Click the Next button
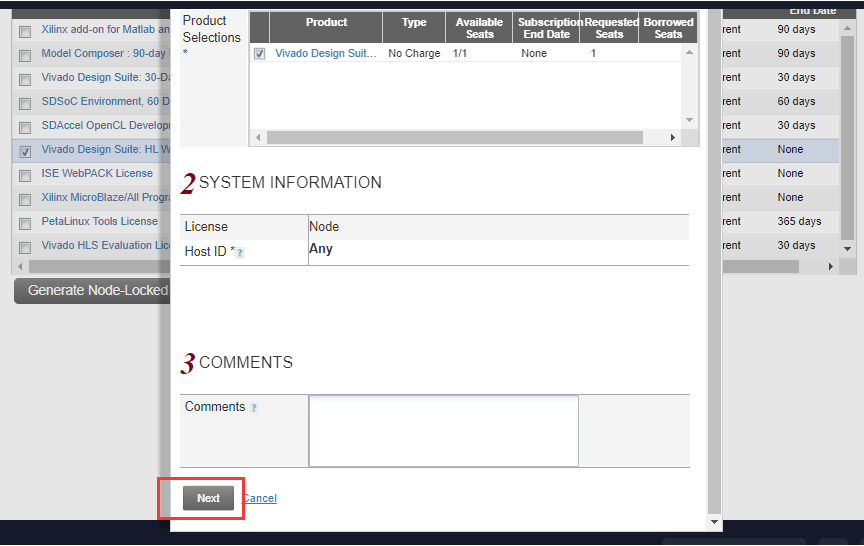This screenshot has width=864, height=546. click(x=208, y=498)
